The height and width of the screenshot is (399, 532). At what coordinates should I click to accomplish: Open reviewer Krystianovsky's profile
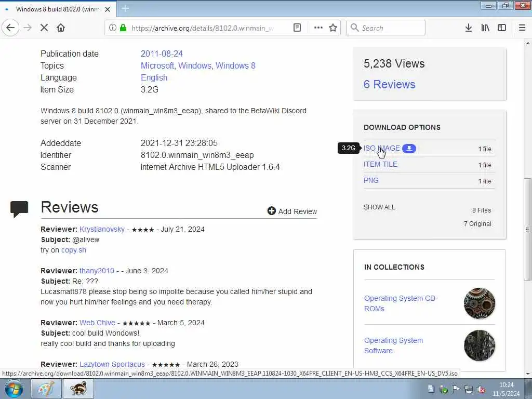point(102,229)
